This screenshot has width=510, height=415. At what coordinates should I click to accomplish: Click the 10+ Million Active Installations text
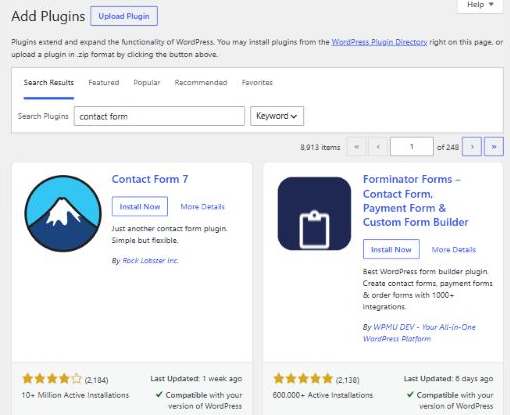[x=75, y=395]
